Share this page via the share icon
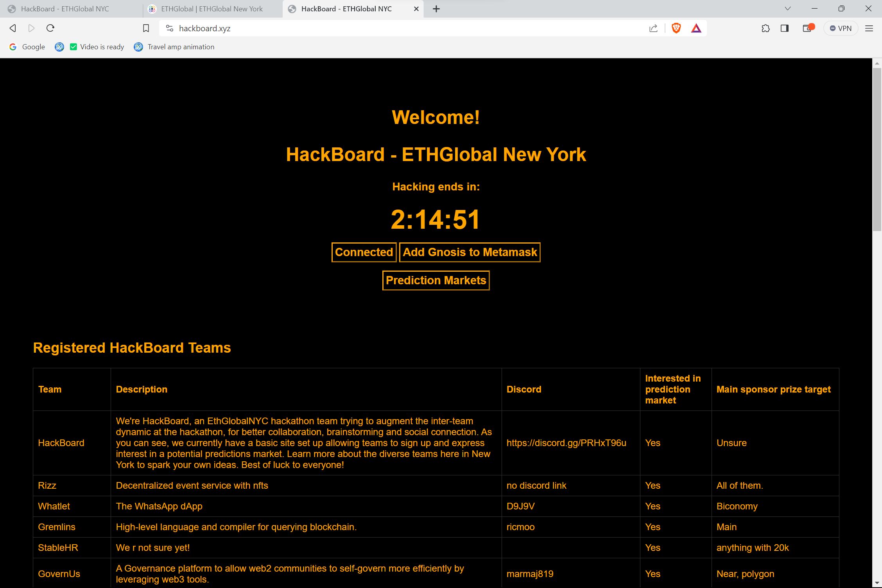The image size is (882, 588). [653, 28]
